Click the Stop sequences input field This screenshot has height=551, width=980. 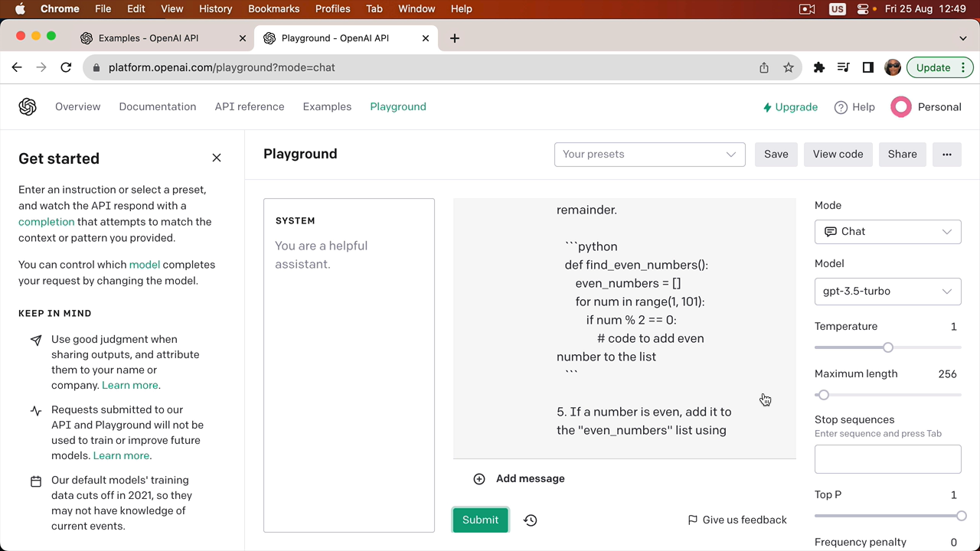(x=887, y=458)
